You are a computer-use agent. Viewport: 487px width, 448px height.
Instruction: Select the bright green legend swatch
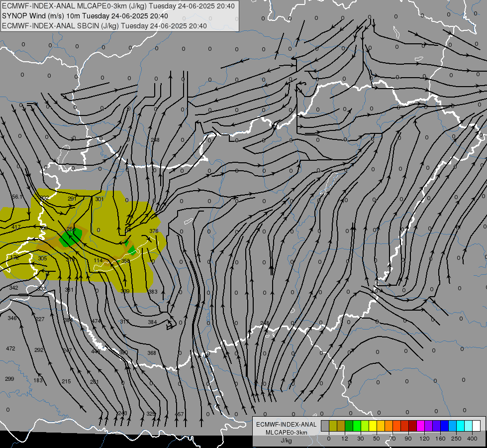click(357, 426)
